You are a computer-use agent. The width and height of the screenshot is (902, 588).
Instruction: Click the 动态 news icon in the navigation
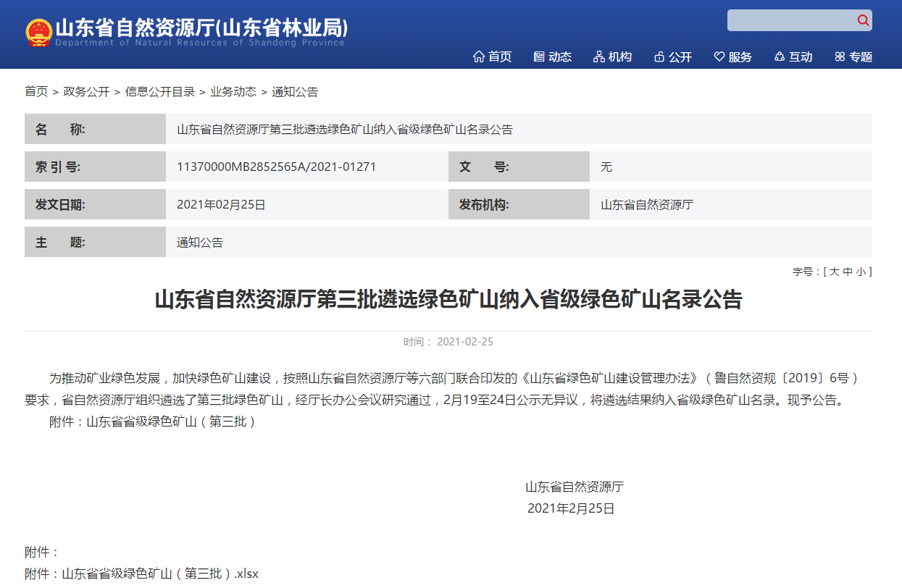coord(539,56)
